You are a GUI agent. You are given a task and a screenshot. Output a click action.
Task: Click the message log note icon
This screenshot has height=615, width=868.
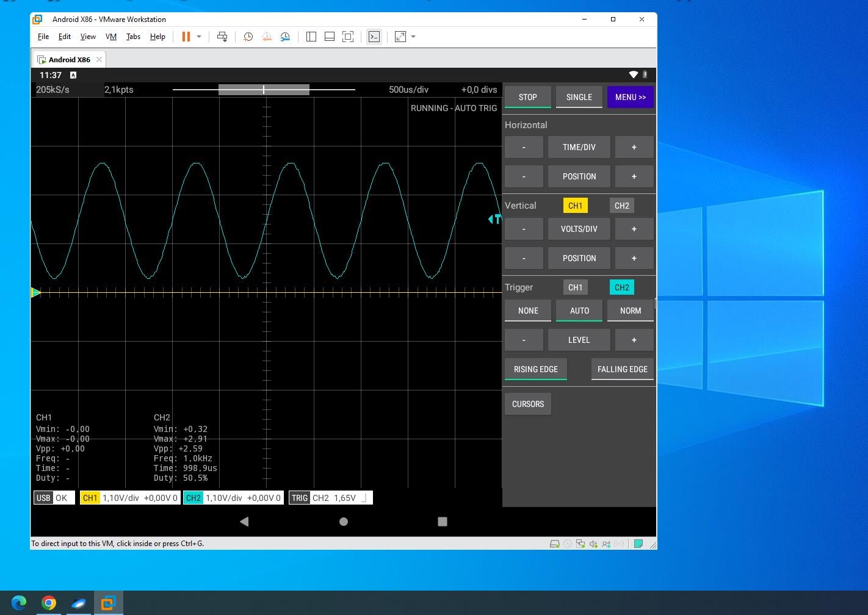point(638,544)
